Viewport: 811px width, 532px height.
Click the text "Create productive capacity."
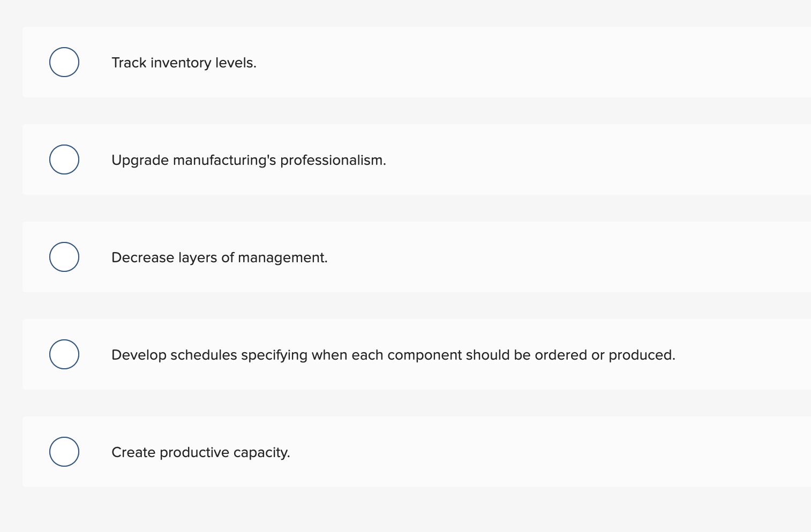pos(200,452)
